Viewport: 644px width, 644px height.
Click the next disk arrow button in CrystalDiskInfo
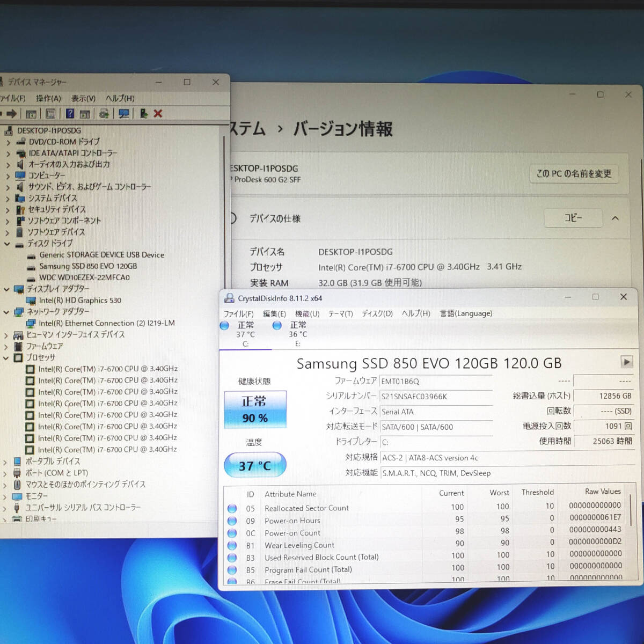[626, 362]
